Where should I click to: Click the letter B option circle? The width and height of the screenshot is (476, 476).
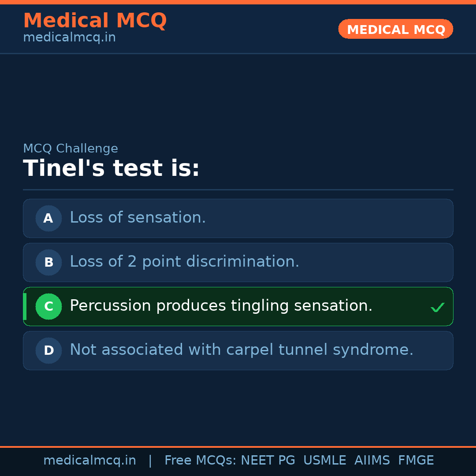(x=48, y=262)
